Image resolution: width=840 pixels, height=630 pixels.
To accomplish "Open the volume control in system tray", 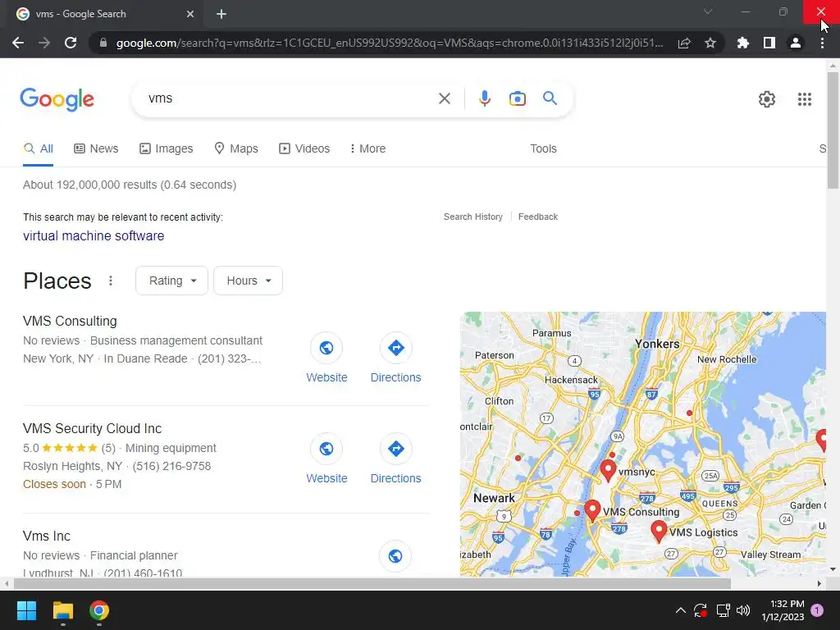I will pos(743,610).
